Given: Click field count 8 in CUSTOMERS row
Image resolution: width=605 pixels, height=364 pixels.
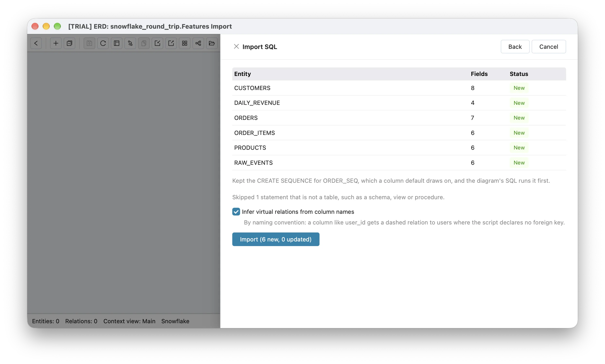Looking at the screenshot, I should (473, 88).
